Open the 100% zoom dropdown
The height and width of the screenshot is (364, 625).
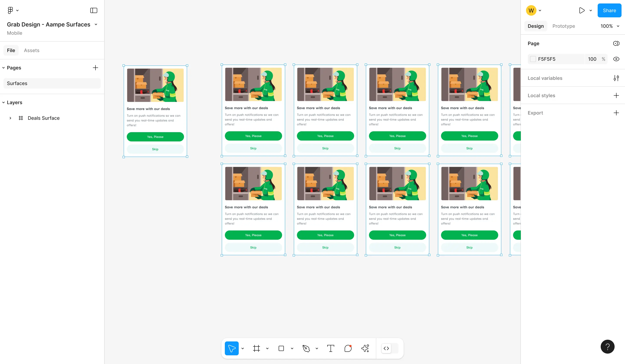point(610,26)
